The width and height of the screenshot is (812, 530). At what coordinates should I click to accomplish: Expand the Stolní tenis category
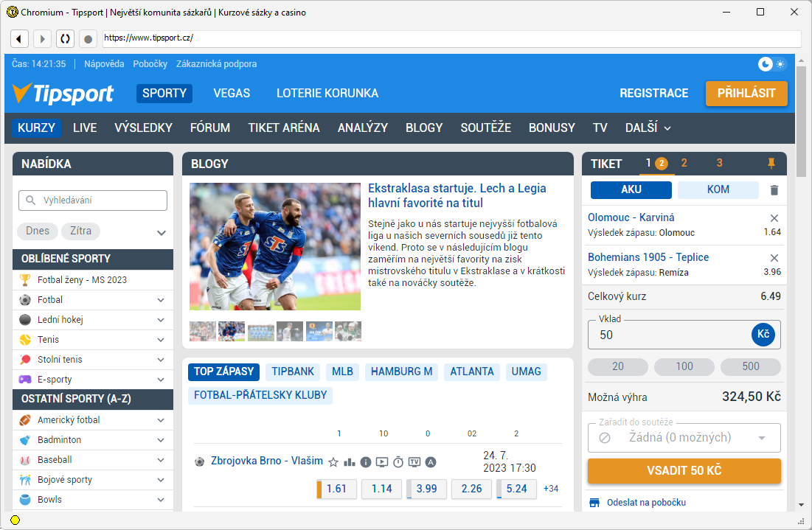tap(161, 360)
